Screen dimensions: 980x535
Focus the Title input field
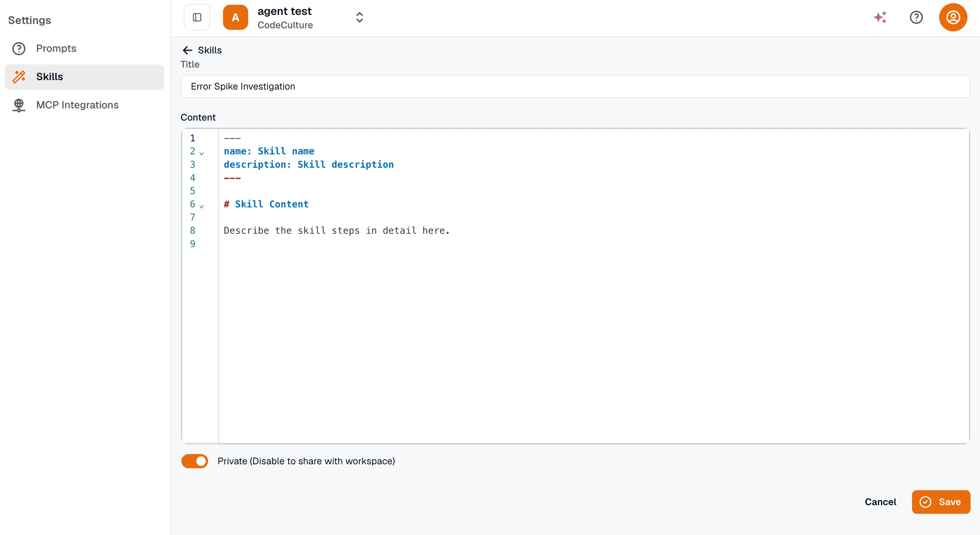point(575,86)
